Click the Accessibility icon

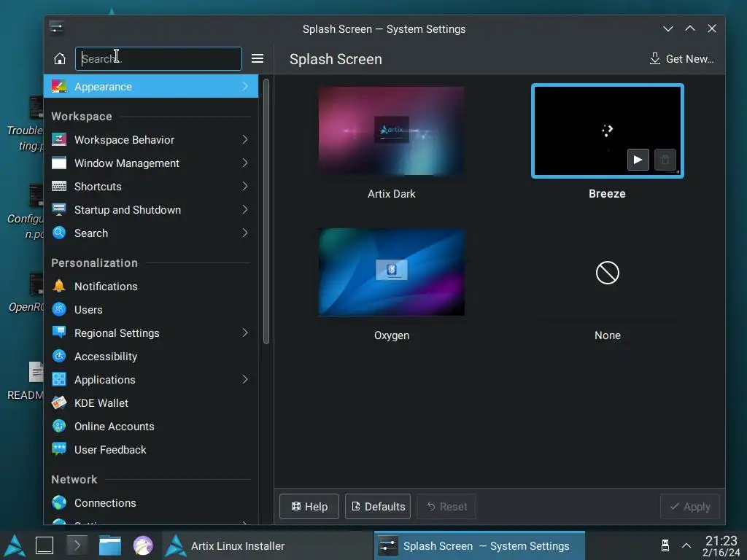pyautogui.click(x=59, y=356)
